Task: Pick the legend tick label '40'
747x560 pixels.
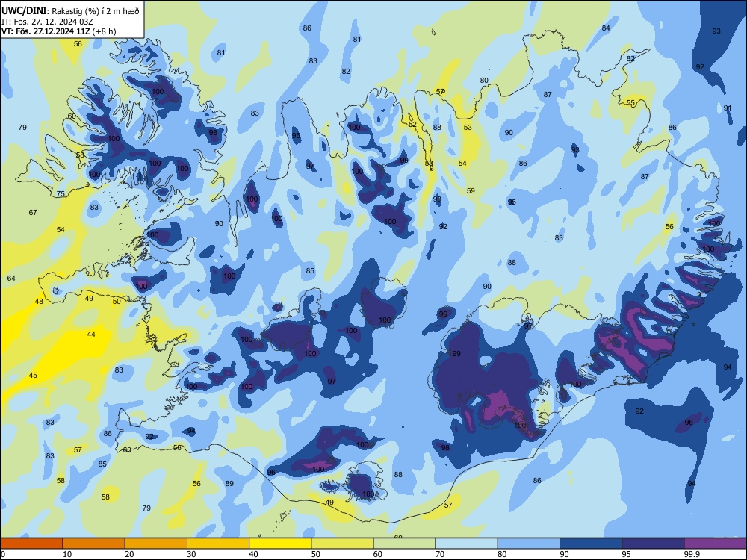Action: tap(253, 554)
